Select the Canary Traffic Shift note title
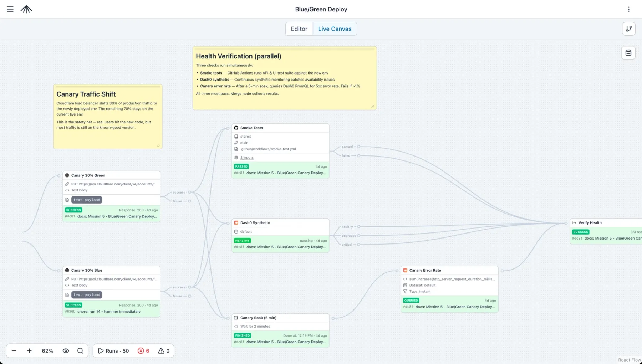The image size is (642, 364). coord(86,94)
